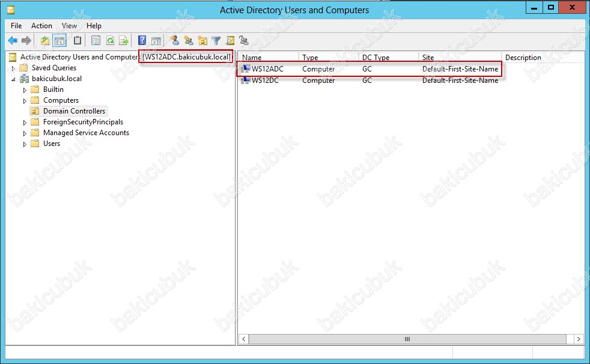Screen dimensions: 590x364
Task: Open the Action menu
Action: pyautogui.click(x=41, y=26)
